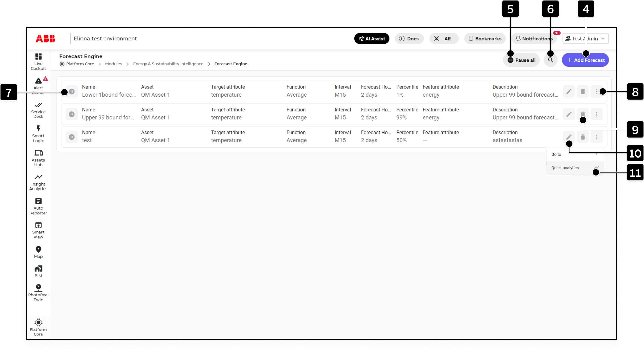Expand the Go to submenu
Image resolution: width=644 pixels, height=350 pixels.
pyautogui.click(x=575, y=154)
